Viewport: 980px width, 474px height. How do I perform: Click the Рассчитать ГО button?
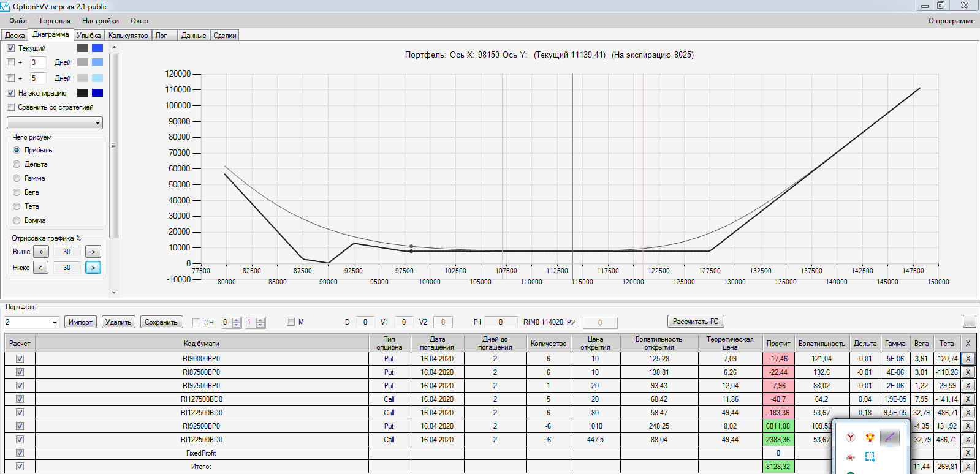coord(696,322)
